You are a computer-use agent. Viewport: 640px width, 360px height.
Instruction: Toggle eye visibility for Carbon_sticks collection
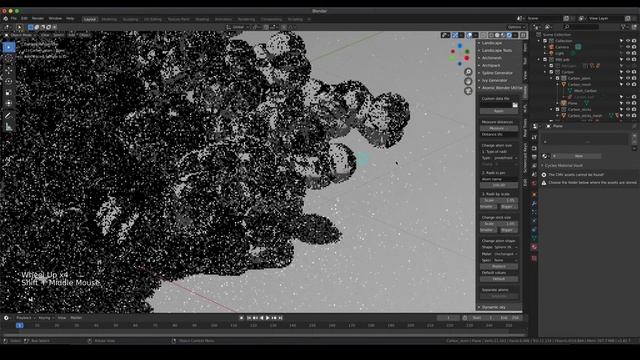point(628,109)
